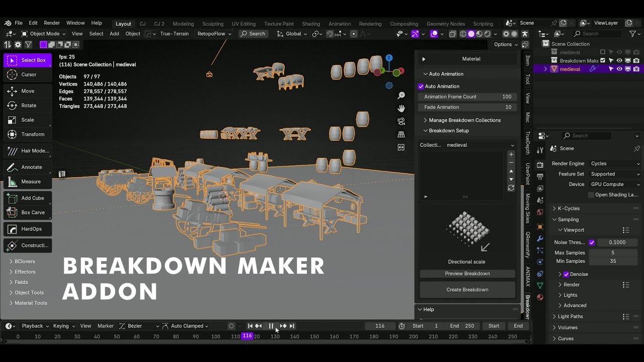Open the Render menu
The height and width of the screenshot is (362, 644).
pos(52,23)
